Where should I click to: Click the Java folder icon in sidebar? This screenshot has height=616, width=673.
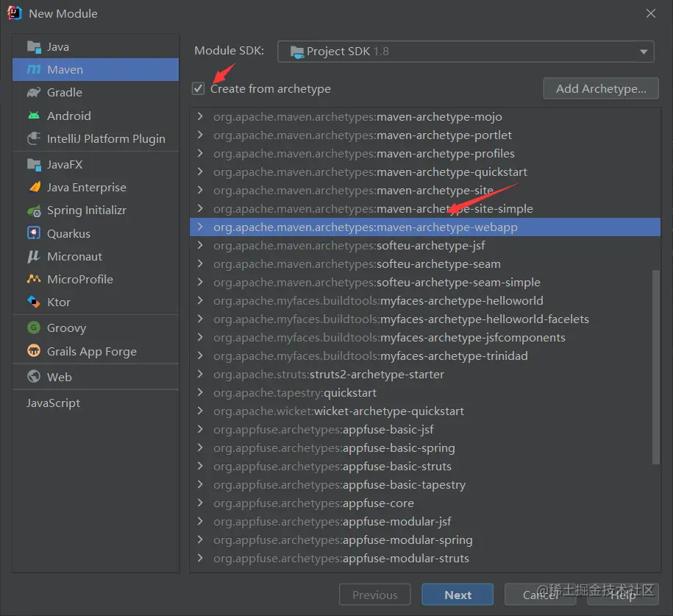coord(34,46)
